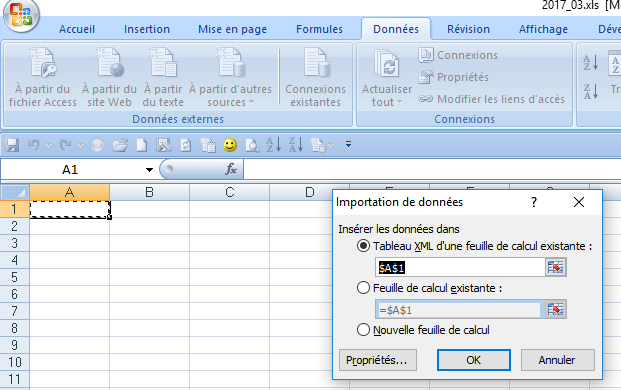Select 'Tableau XML d'une feuille' radio option
The image size is (621, 390).
pos(363,246)
